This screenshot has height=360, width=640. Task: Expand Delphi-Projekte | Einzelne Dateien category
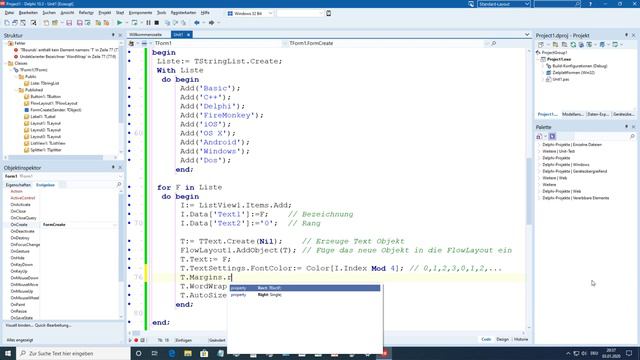[x=539, y=145]
